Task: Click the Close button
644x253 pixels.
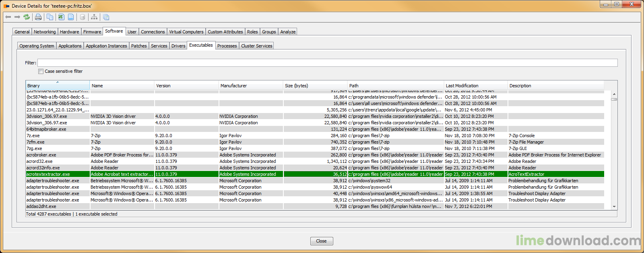Action: tap(322, 241)
